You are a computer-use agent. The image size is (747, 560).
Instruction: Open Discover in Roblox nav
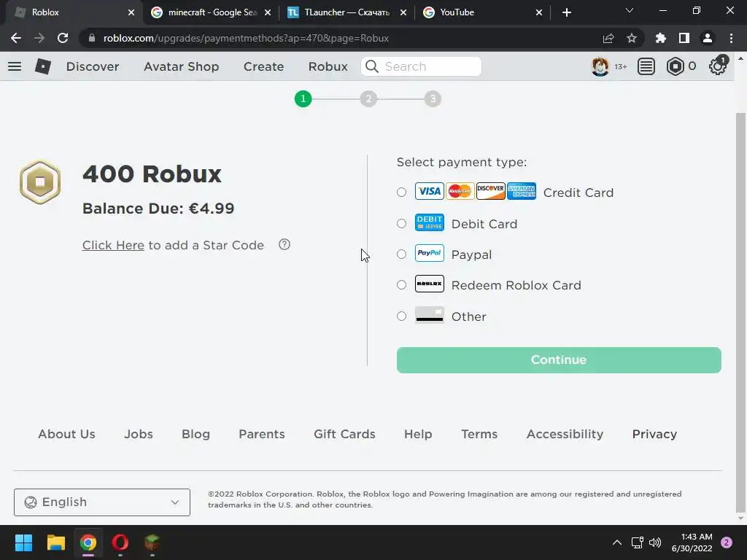tap(93, 66)
